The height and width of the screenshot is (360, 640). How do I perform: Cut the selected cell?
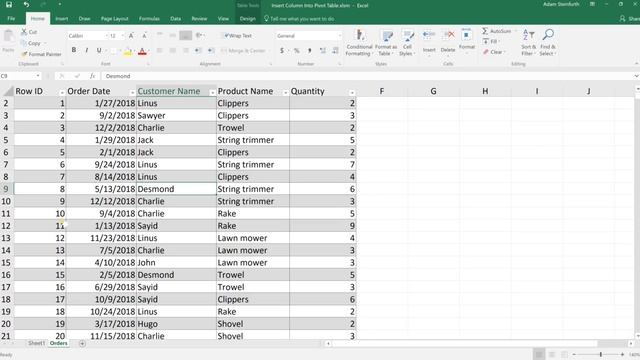pyautogui.click(x=29, y=32)
